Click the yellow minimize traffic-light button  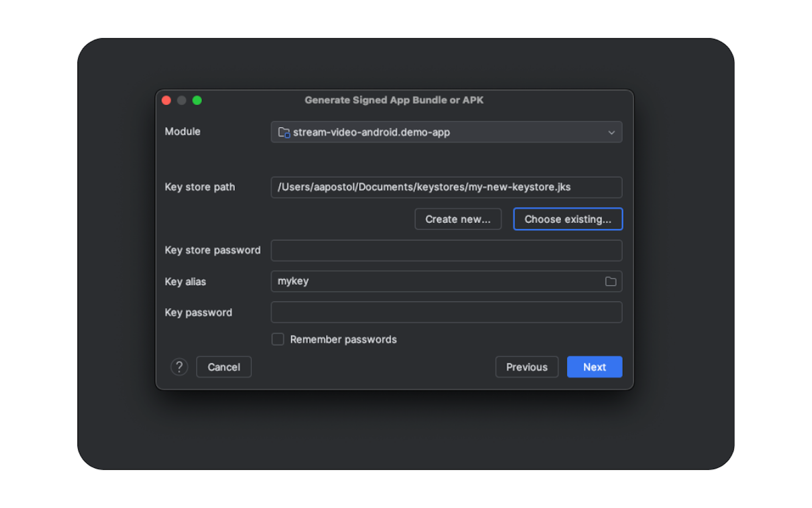point(182,100)
